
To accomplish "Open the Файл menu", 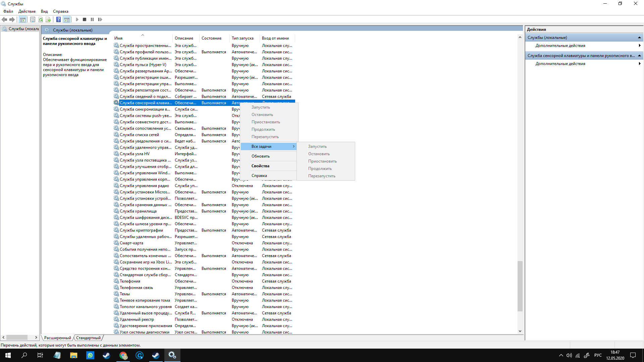I will click(8, 11).
